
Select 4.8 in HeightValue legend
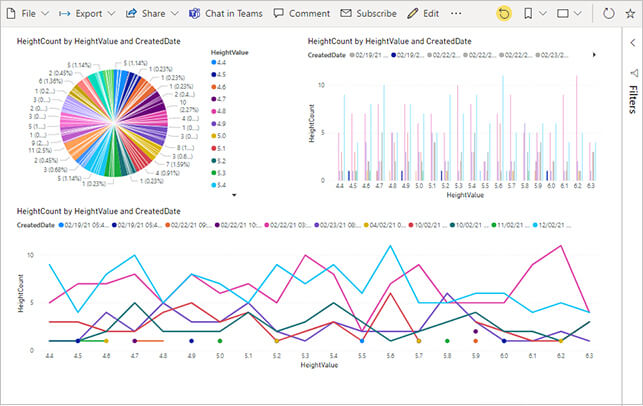[218, 111]
